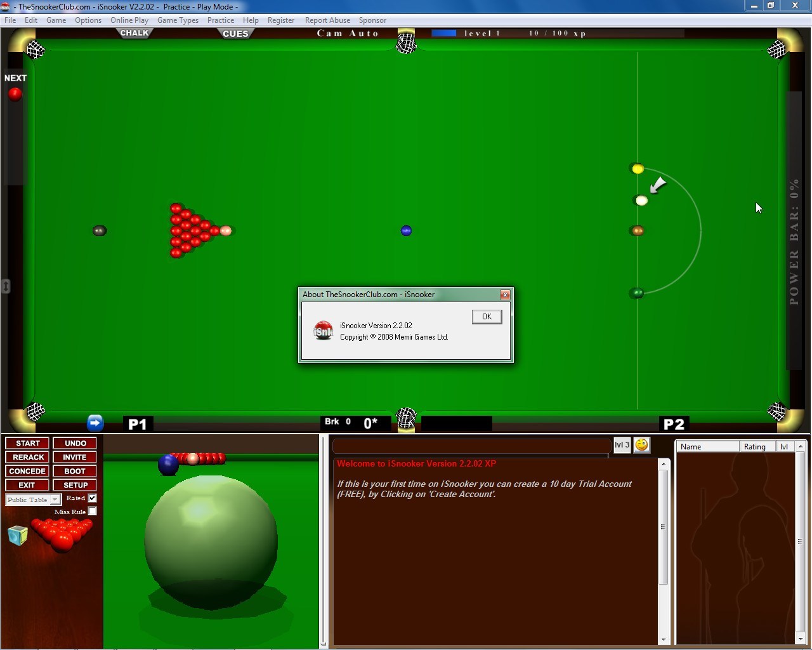This screenshot has height=650, width=812.
Task: Click the UNDO button
Action: point(75,444)
